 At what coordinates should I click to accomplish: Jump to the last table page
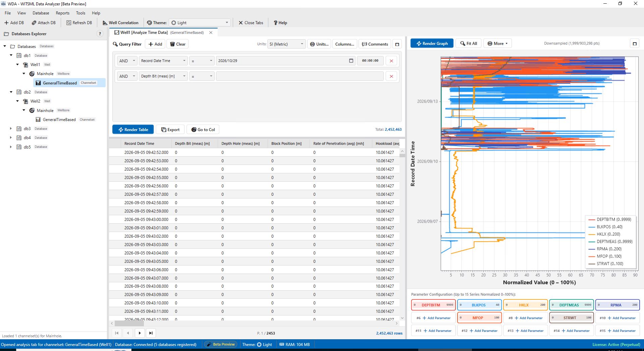point(151,333)
